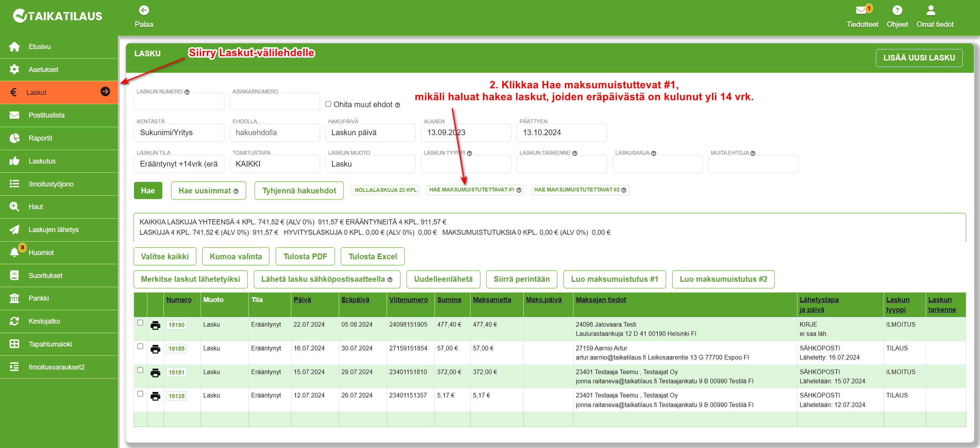Click the Laskutus thumbs-up icon
The width and height of the screenshot is (980, 448).
[x=14, y=161]
